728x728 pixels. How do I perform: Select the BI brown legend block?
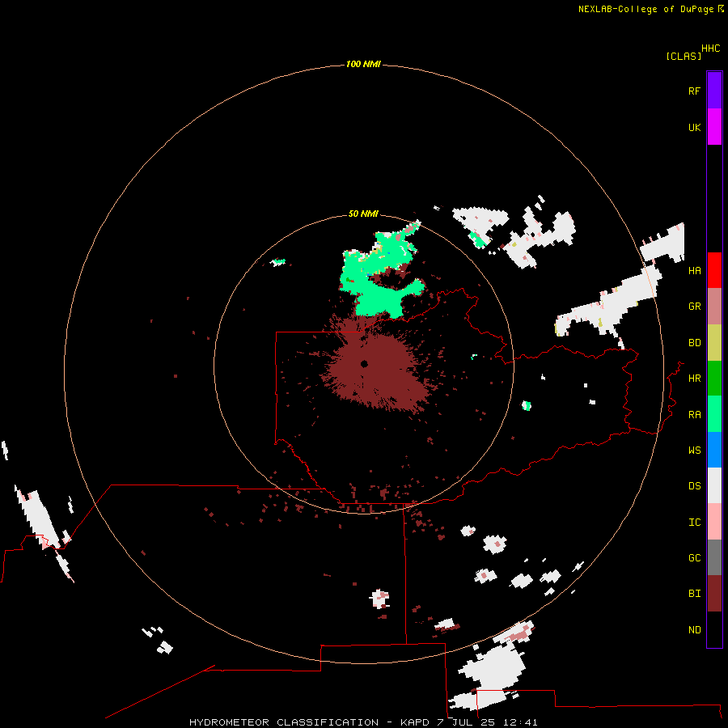pyautogui.click(x=714, y=594)
